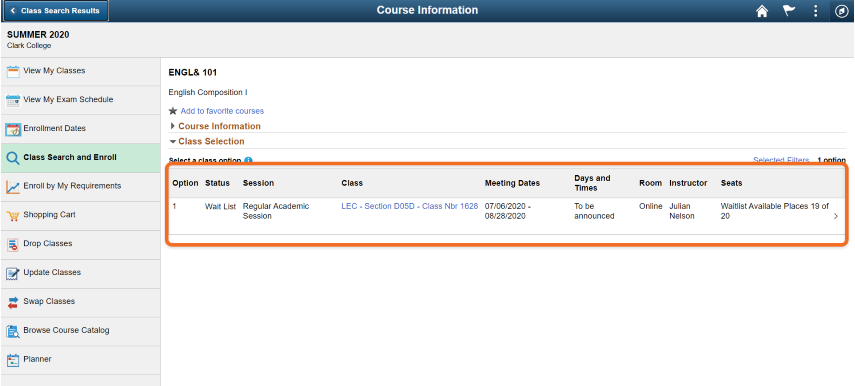The image size is (855, 386).
Task: Click Regular Academic Session cell
Action: point(276,211)
